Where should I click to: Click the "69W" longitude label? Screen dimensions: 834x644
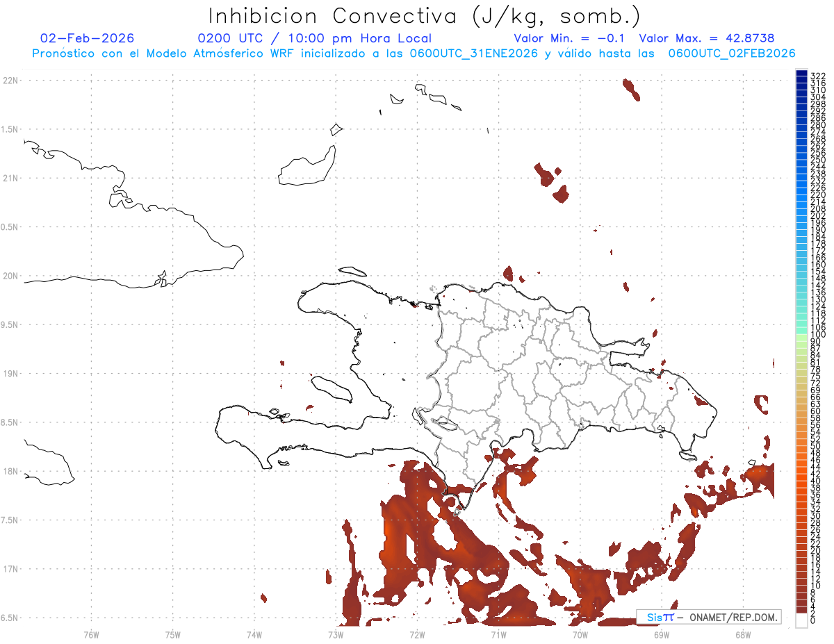pos(662,634)
